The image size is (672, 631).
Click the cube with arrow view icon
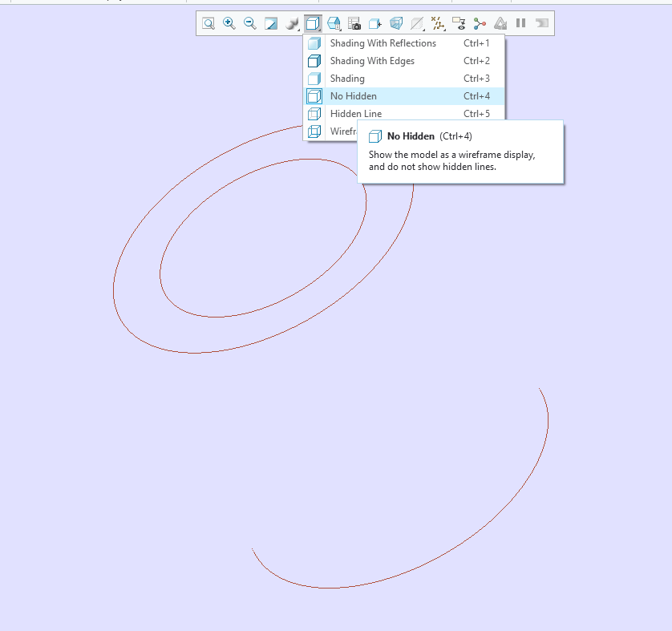375,23
